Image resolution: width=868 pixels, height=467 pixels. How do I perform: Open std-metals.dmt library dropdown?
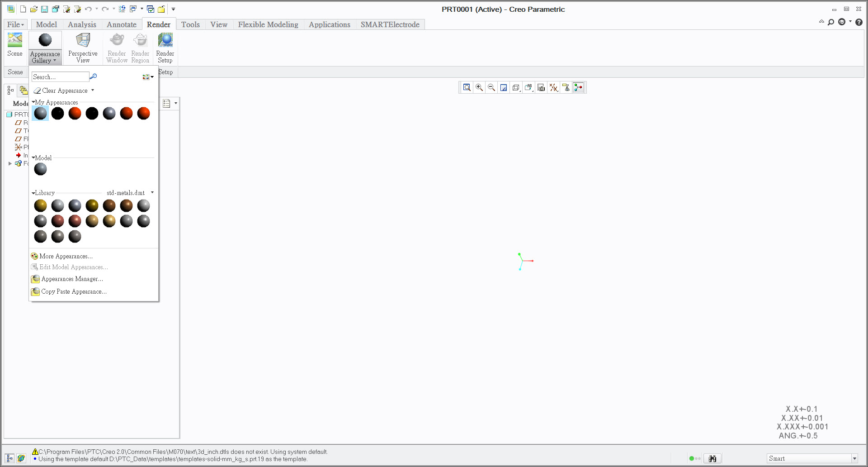[152, 193]
